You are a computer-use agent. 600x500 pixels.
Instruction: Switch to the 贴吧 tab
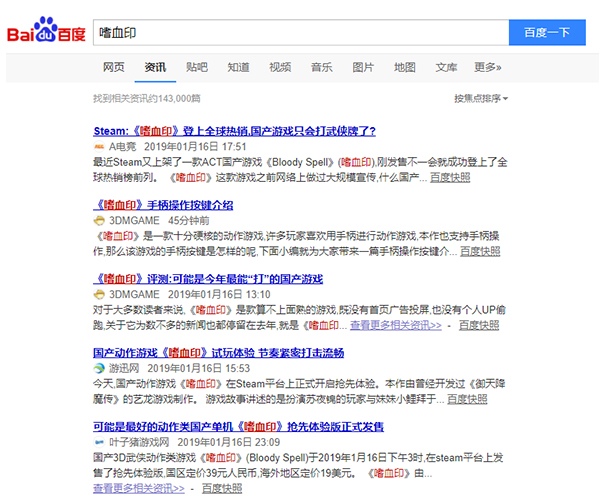[x=197, y=67]
